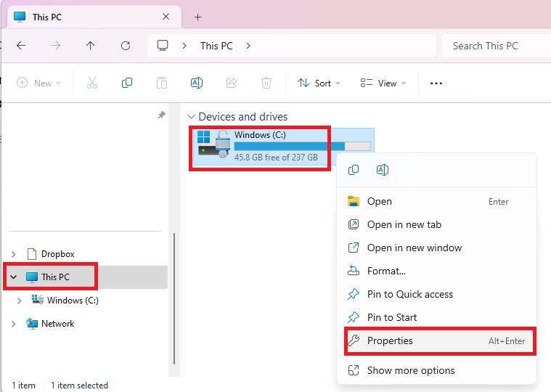Click the monitor icon in address bar

pyautogui.click(x=163, y=46)
